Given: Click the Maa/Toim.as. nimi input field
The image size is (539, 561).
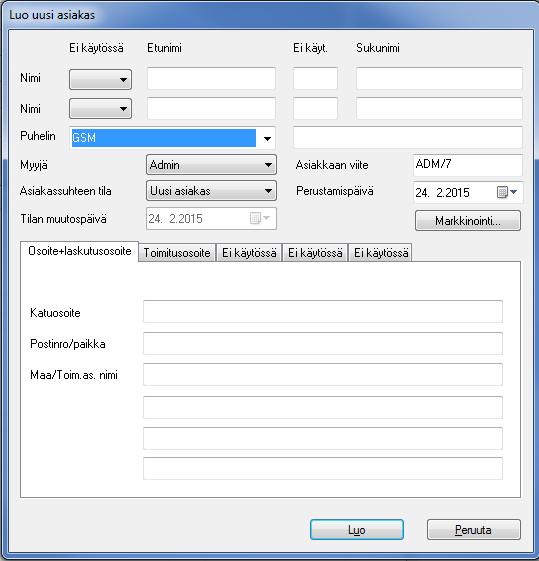Looking at the screenshot, I should coord(323,374).
